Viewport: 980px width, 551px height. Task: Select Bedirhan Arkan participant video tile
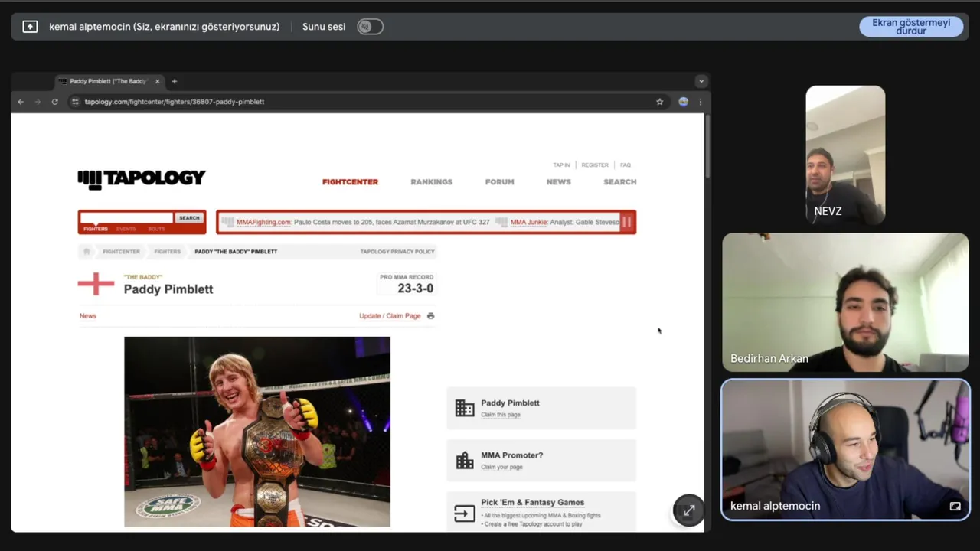click(x=845, y=302)
